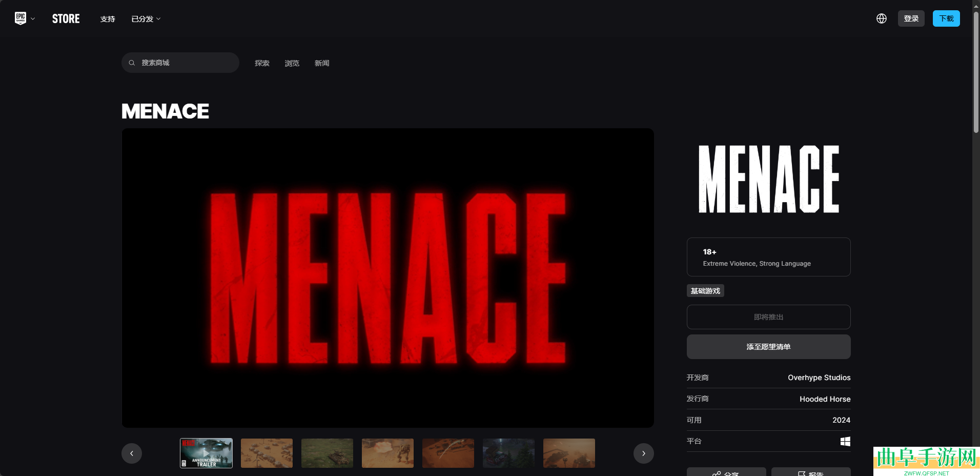
Task: Click 'Extreme Violence, Strong Language' descriptor text
Action: (757, 264)
